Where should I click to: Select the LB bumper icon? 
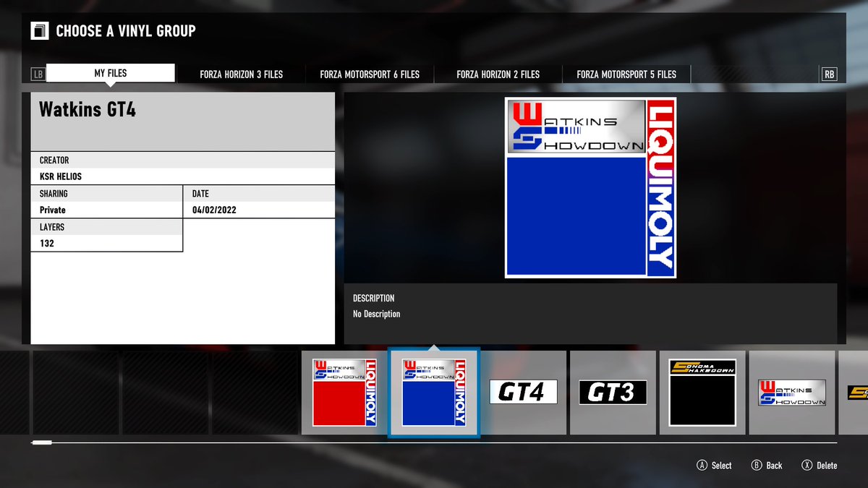tap(38, 74)
